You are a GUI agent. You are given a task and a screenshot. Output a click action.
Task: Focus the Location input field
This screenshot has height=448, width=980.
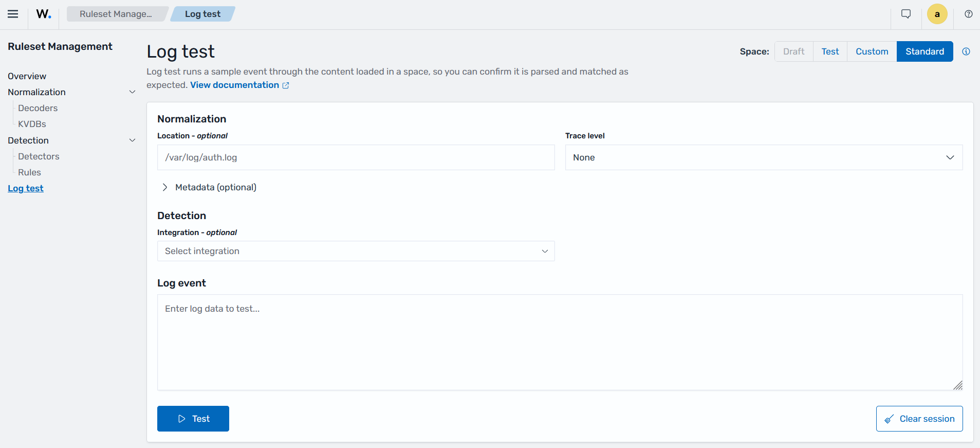356,157
